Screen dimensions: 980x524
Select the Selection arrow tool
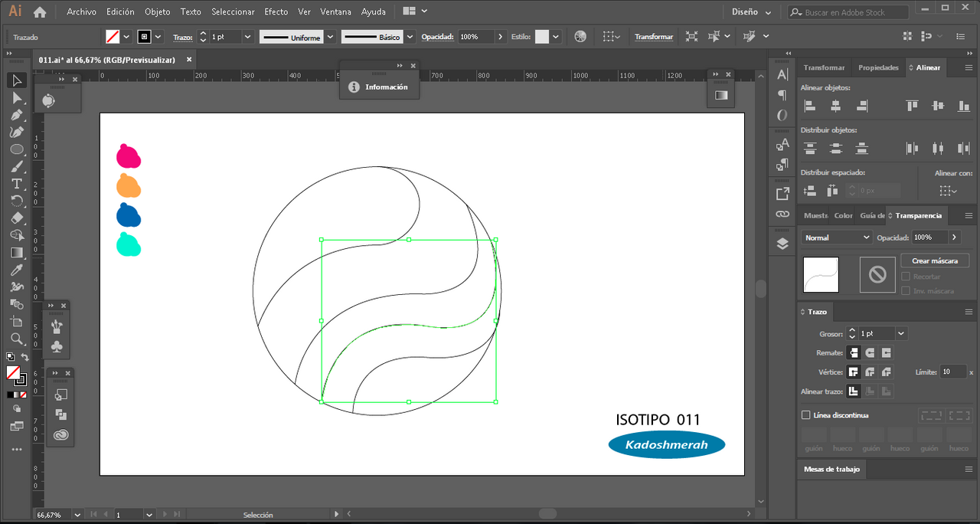coord(17,80)
